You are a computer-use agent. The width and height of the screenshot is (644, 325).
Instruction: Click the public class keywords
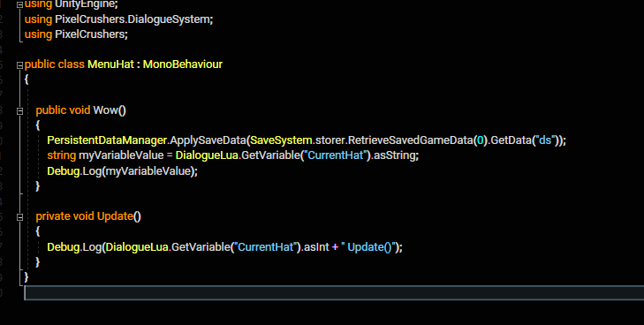(54, 64)
